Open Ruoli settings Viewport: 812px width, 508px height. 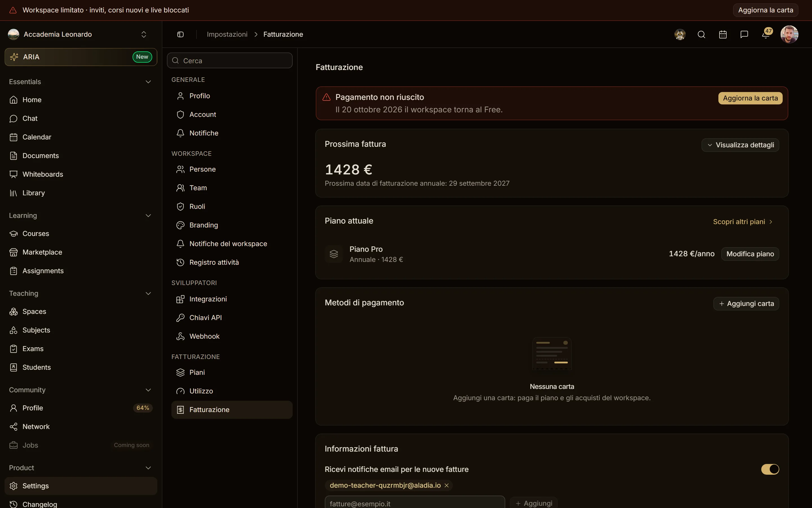pos(232,207)
